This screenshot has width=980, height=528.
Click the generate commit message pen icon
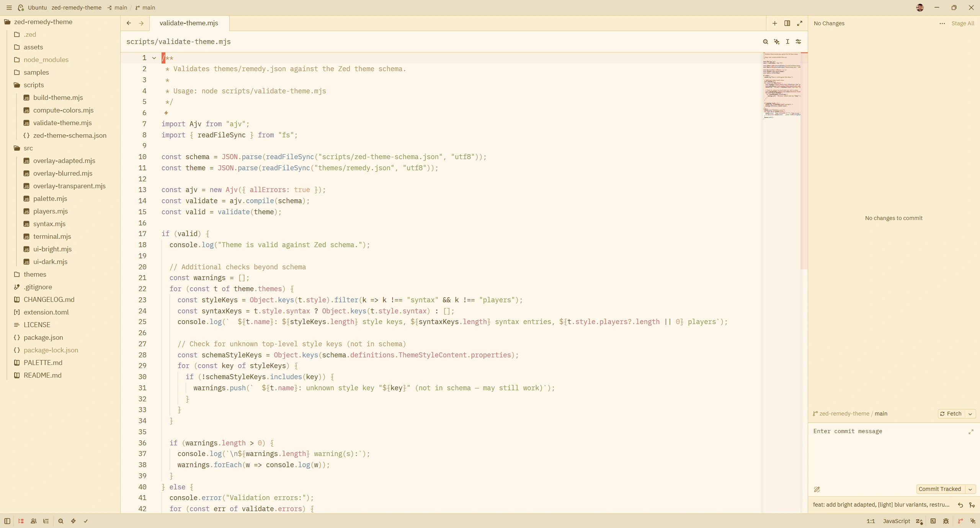pyautogui.click(x=817, y=489)
